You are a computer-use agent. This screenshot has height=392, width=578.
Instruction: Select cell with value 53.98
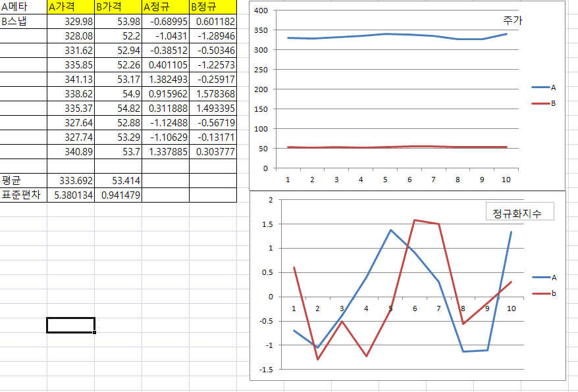click(x=118, y=21)
